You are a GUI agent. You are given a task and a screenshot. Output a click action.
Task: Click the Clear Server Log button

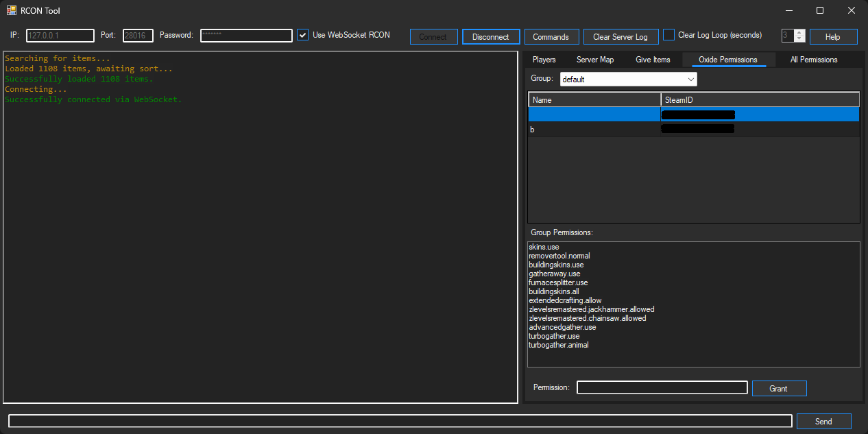(620, 37)
